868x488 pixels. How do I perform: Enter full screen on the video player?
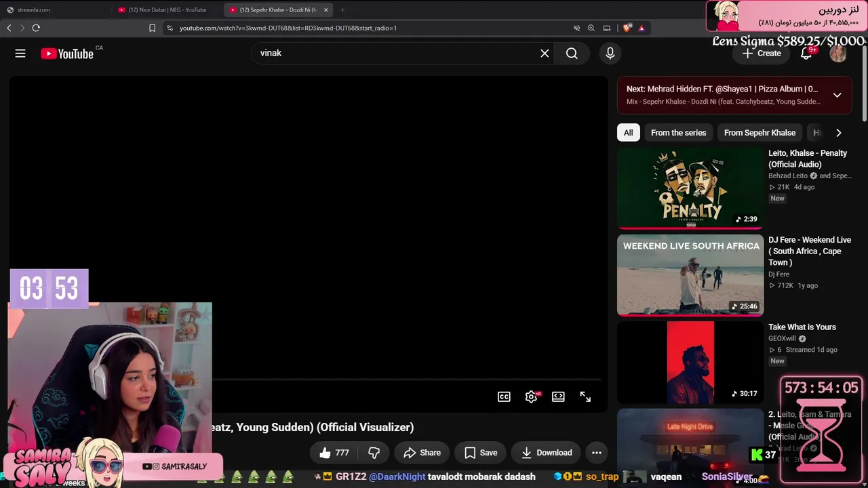(x=585, y=397)
